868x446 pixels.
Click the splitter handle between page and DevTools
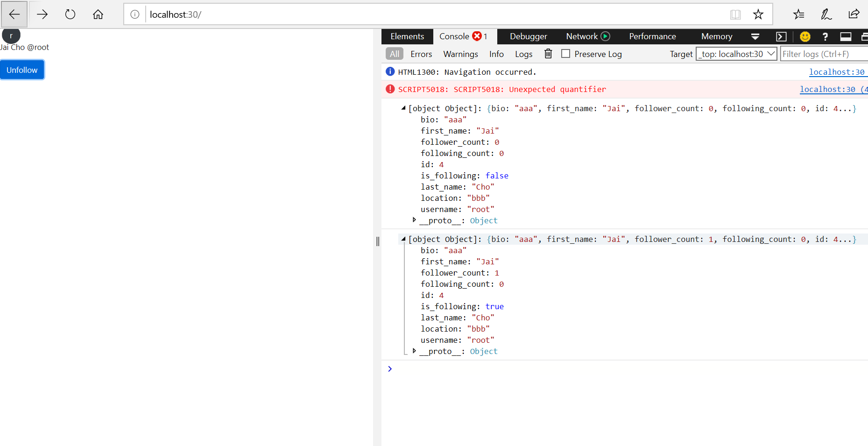click(378, 241)
